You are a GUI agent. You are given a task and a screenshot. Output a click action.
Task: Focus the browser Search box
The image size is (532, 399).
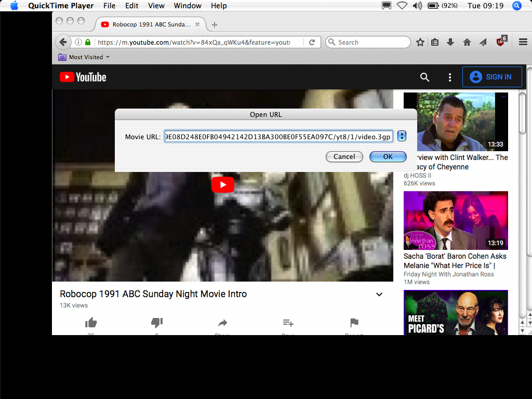pos(368,42)
